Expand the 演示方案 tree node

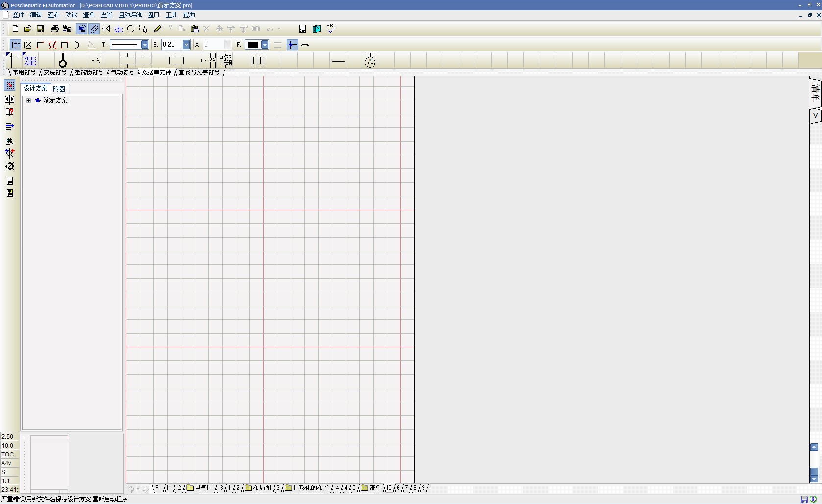coord(29,100)
